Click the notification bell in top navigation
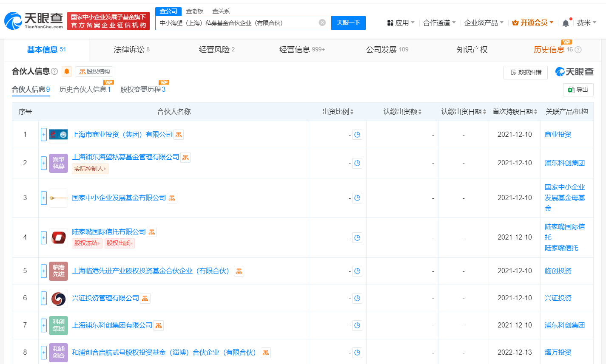606x364 pixels. coord(565,23)
